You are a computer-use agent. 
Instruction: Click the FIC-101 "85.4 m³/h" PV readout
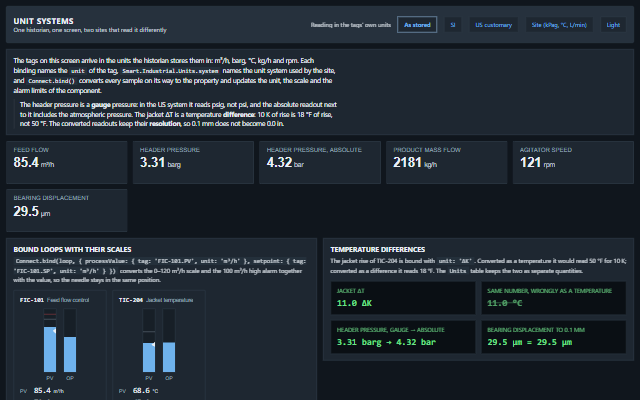point(49,391)
